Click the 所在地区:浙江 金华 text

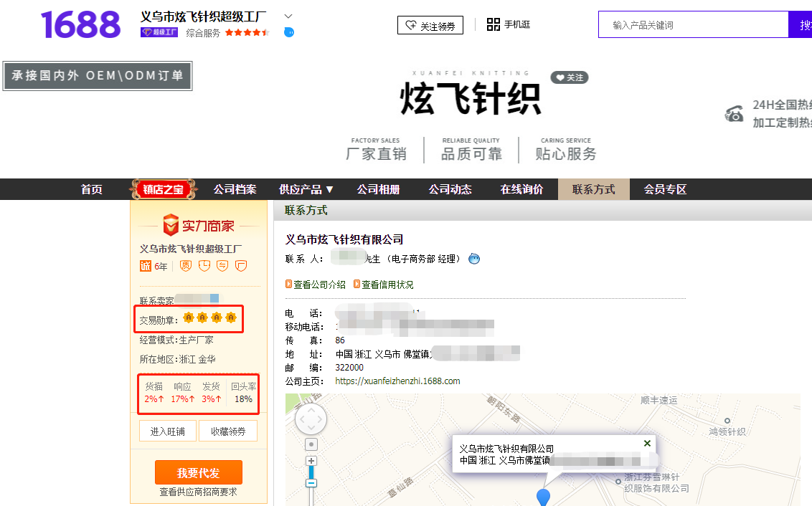coord(178,359)
